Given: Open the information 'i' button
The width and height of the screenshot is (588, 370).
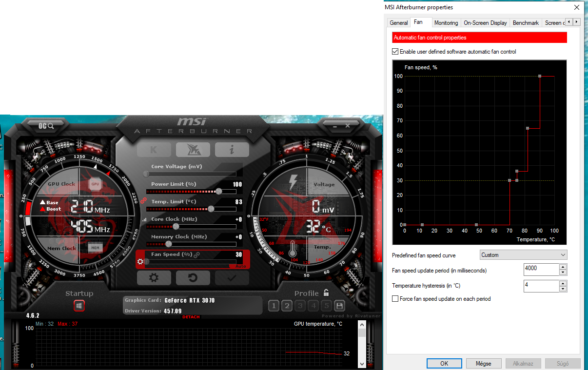Looking at the screenshot, I should point(232,150).
